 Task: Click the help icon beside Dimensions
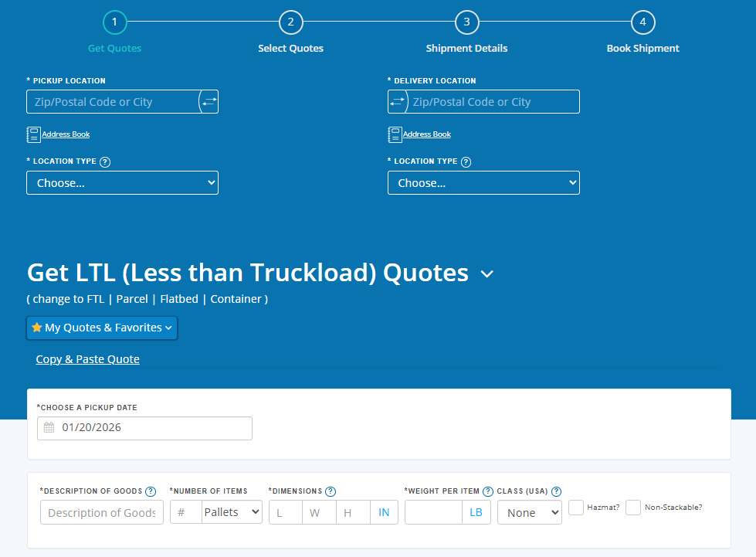pos(331,491)
